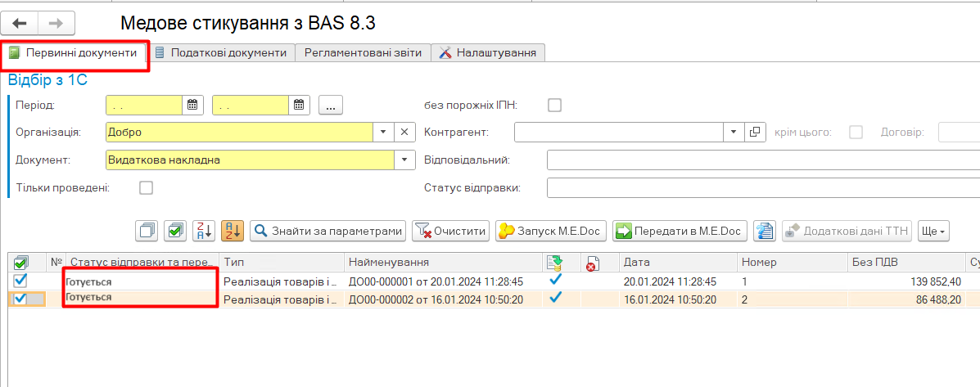Open the document report icon near Додаткові дані ТТН

[x=765, y=231]
